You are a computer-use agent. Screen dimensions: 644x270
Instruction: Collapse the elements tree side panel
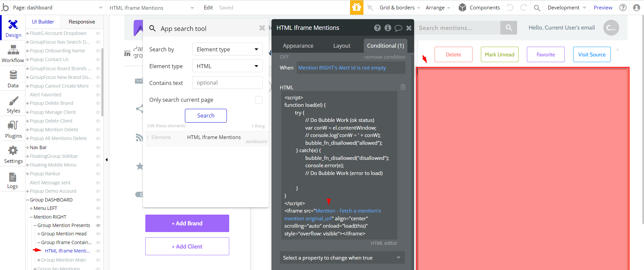(106, 160)
